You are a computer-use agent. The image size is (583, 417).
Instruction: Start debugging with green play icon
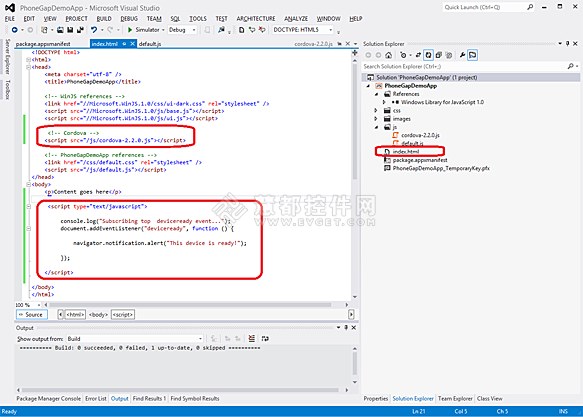[x=130, y=30]
